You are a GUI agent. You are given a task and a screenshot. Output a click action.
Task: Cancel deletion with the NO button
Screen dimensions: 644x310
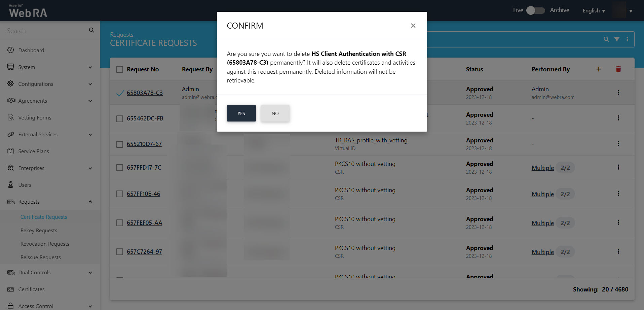click(275, 113)
